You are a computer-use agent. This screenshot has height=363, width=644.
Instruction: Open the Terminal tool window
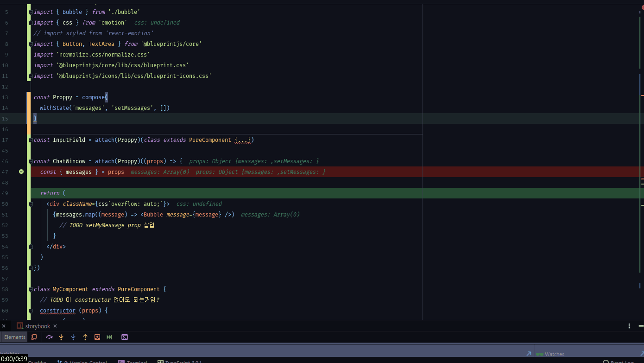pyautogui.click(x=133, y=362)
